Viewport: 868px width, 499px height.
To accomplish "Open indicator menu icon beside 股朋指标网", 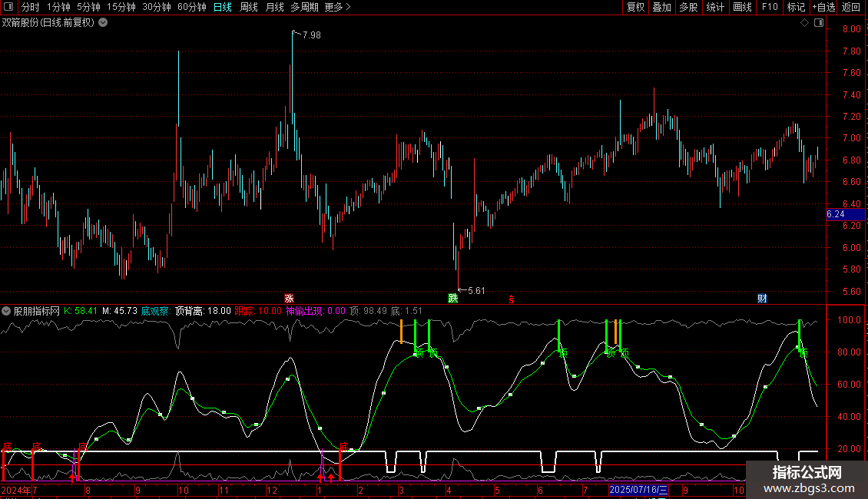I will [x=6, y=311].
